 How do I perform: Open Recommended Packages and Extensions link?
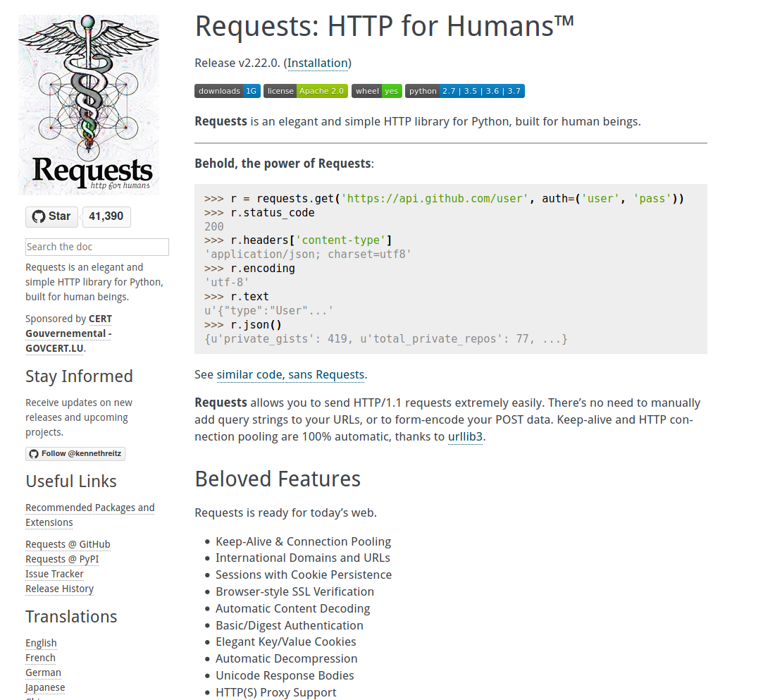(90, 515)
